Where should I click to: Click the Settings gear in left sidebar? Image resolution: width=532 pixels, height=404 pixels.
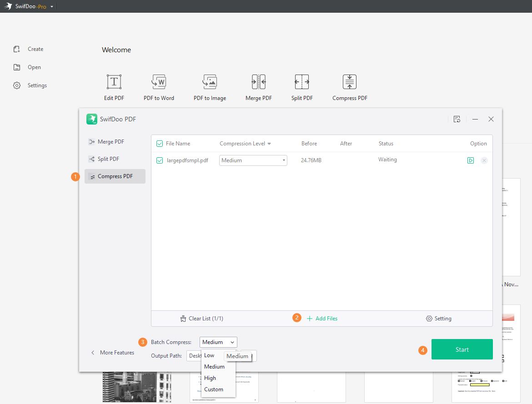coord(17,85)
